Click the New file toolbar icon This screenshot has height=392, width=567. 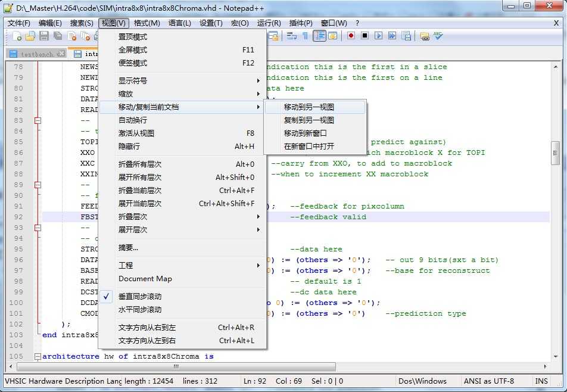coord(17,36)
